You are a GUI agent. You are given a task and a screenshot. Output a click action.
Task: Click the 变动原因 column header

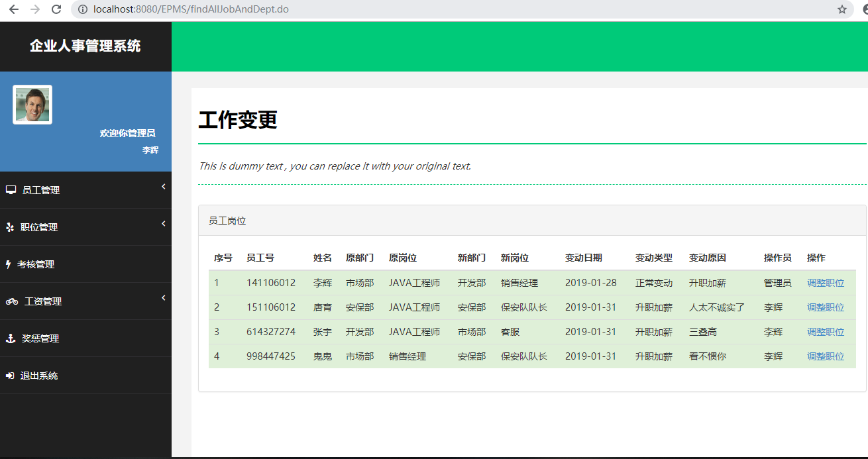(708, 258)
